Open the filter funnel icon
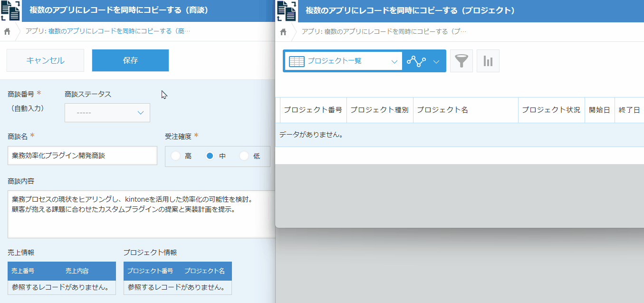Image resolution: width=644 pixels, height=303 pixels. 461,61
